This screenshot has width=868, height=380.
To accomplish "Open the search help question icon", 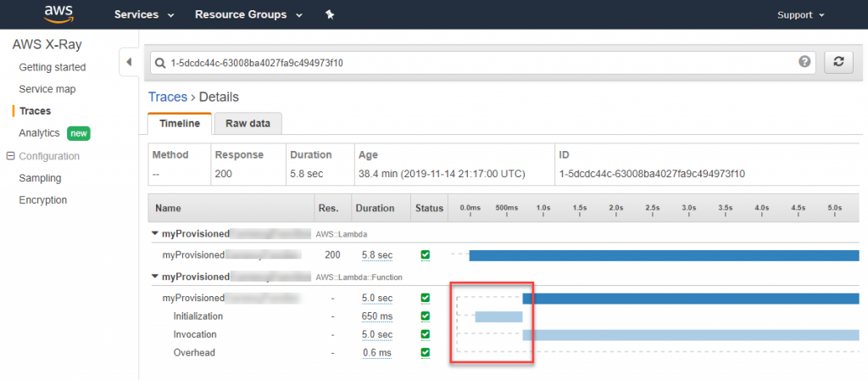I will tap(804, 62).
